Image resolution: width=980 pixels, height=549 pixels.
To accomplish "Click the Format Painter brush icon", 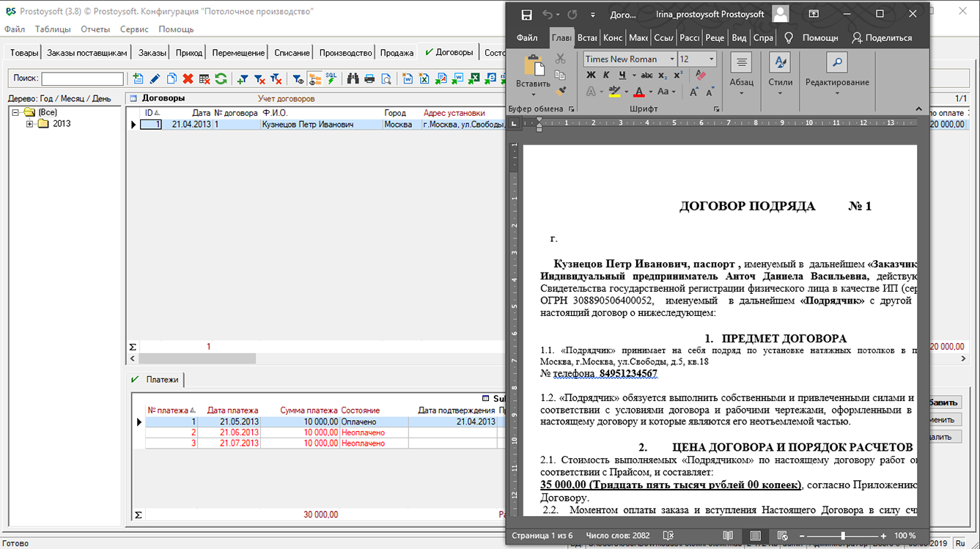I will coord(561,92).
